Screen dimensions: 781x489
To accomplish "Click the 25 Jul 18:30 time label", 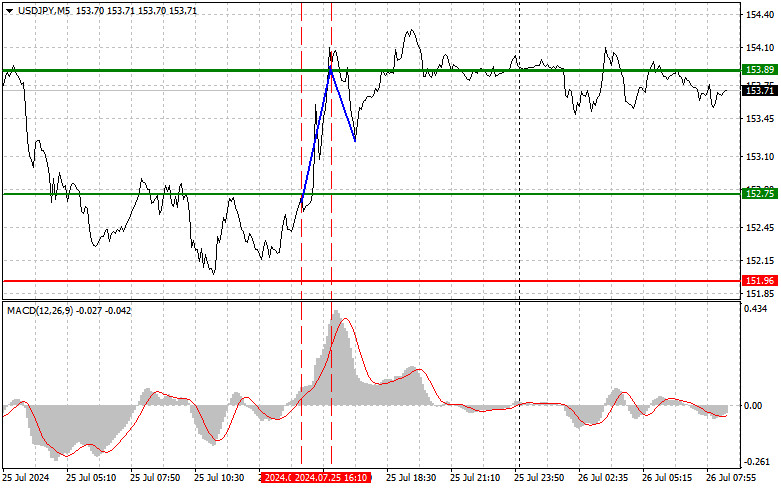I will (411, 478).
